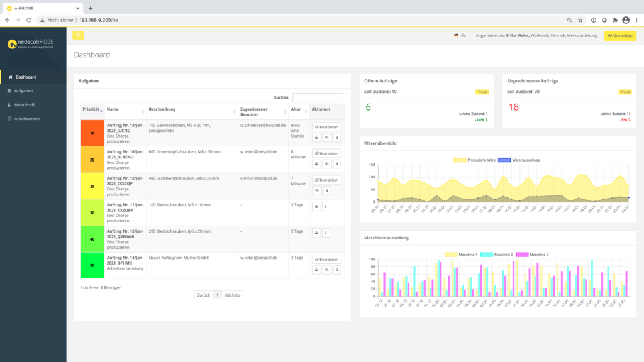Show info for Auftrag Nr. 15
The width and height of the screenshot is (644, 362).
pyautogui.click(x=326, y=233)
